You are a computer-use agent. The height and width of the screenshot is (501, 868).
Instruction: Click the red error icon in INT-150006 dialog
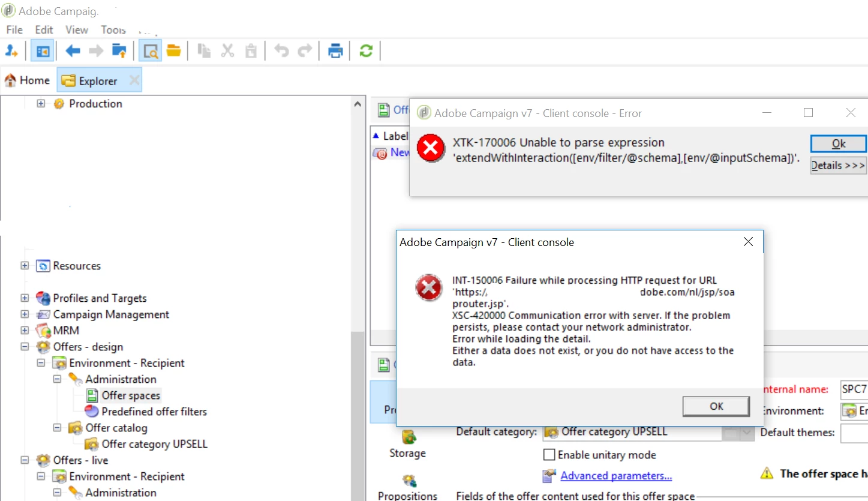429,288
